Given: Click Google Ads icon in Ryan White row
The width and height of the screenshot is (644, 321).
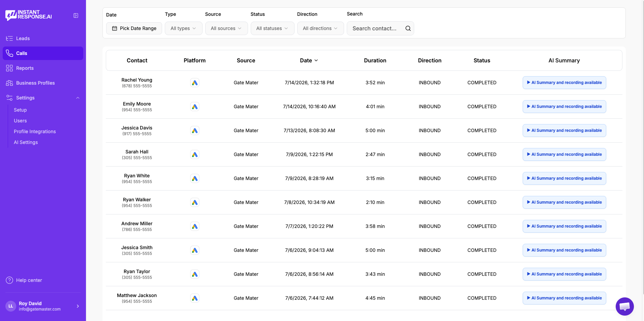Looking at the screenshot, I should pyautogui.click(x=195, y=178).
